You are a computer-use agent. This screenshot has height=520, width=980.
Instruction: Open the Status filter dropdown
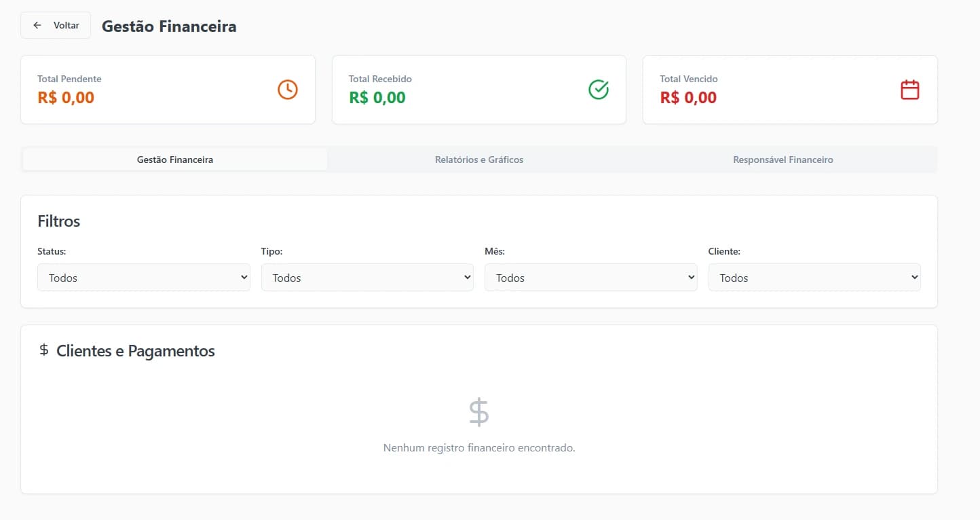tap(143, 277)
